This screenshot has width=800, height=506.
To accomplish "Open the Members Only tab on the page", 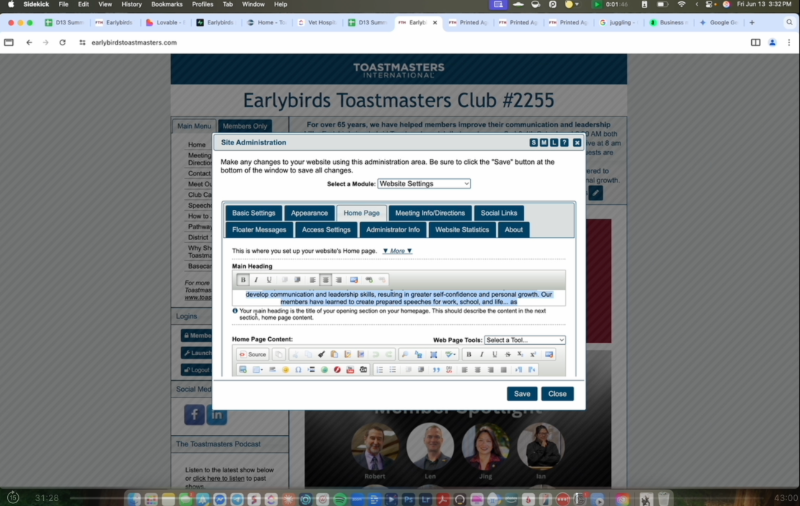I will 245,126.
